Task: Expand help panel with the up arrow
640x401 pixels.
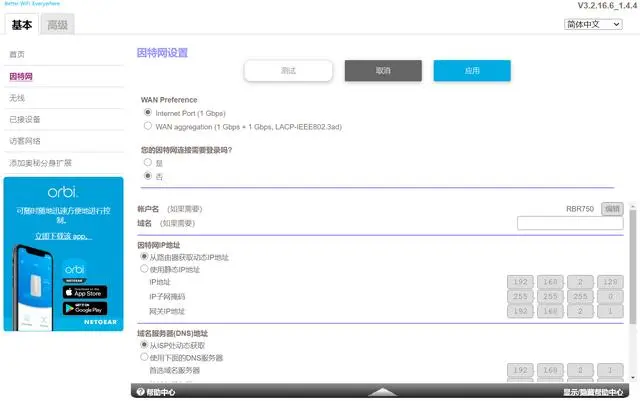Action: 382,392
